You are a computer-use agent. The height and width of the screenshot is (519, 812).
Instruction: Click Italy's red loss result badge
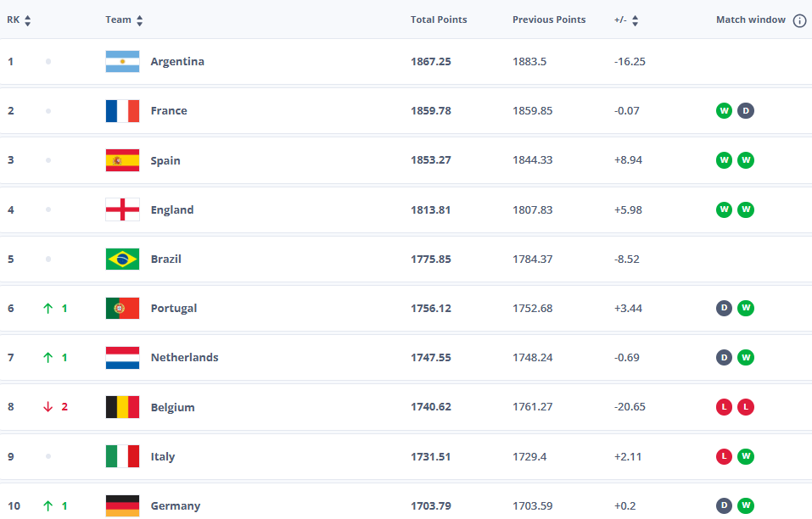click(x=724, y=456)
